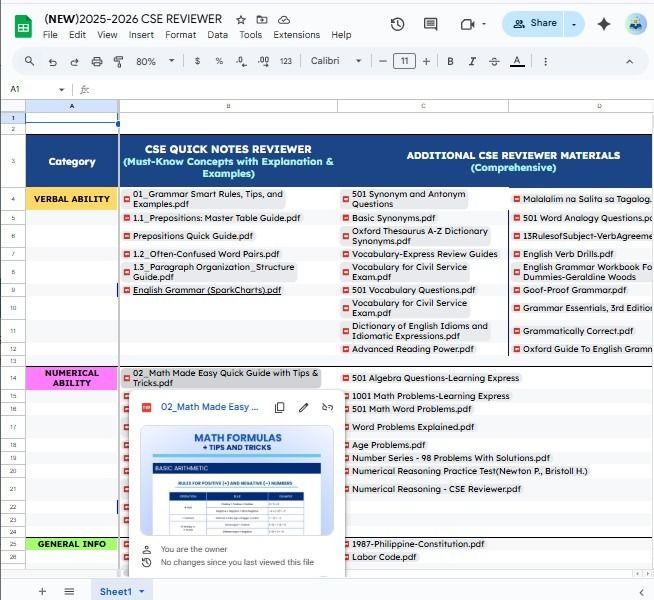Open the Sheet1 tab menu arrow

(142, 591)
